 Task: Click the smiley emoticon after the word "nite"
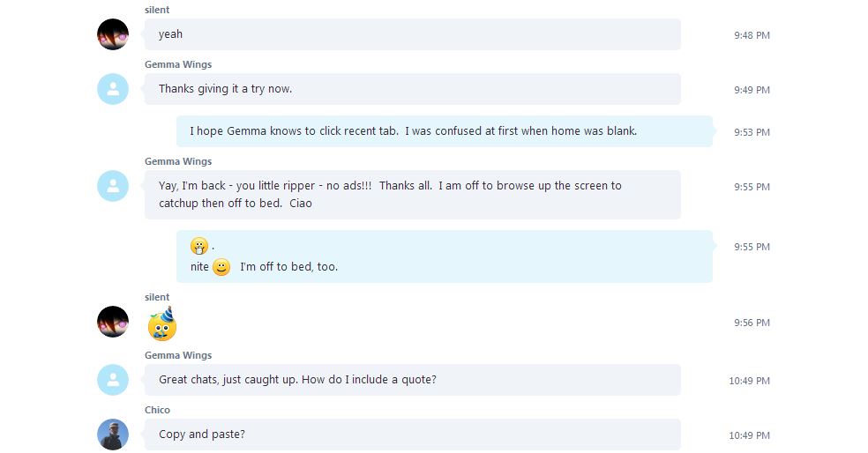point(221,267)
